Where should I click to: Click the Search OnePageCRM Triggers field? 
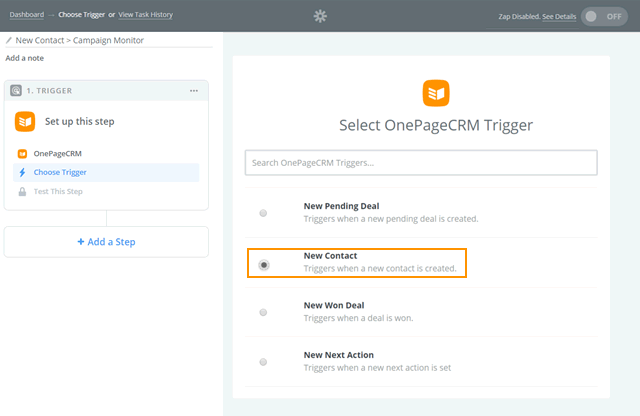click(421, 162)
